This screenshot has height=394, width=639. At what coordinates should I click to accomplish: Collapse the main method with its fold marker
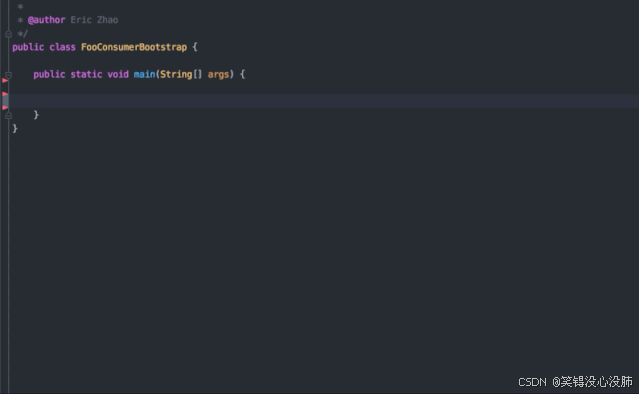(x=8, y=75)
